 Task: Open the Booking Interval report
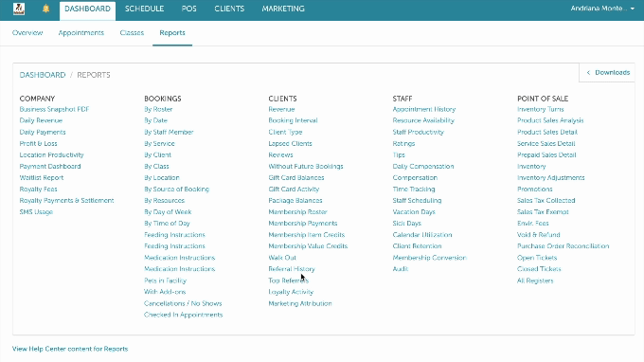point(293,120)
